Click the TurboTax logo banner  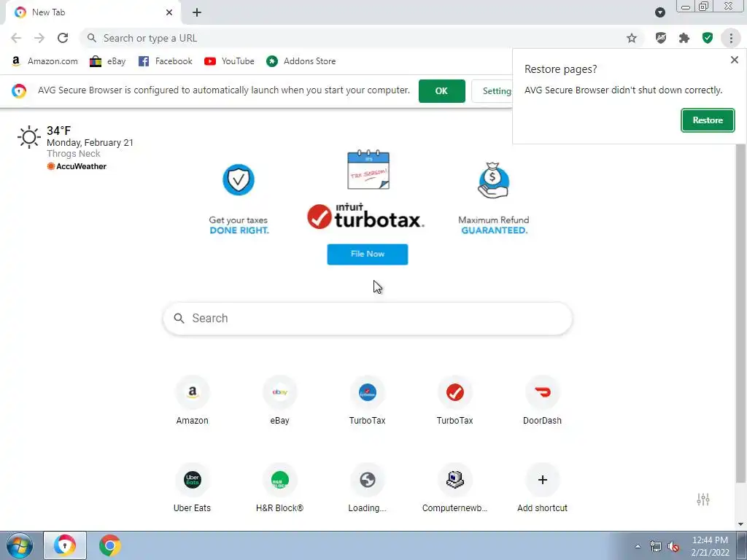tap(366, 217)
